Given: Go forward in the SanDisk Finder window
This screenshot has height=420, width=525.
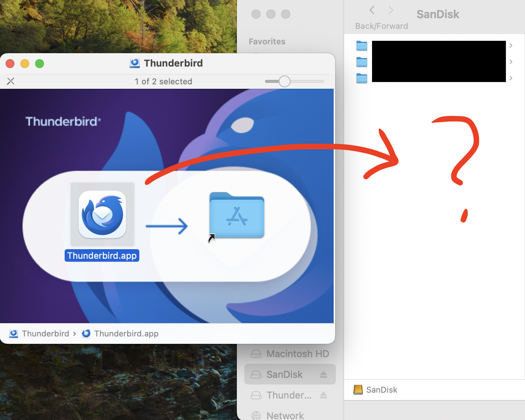Looking at the screenshot, I should (x=391, y=10).
